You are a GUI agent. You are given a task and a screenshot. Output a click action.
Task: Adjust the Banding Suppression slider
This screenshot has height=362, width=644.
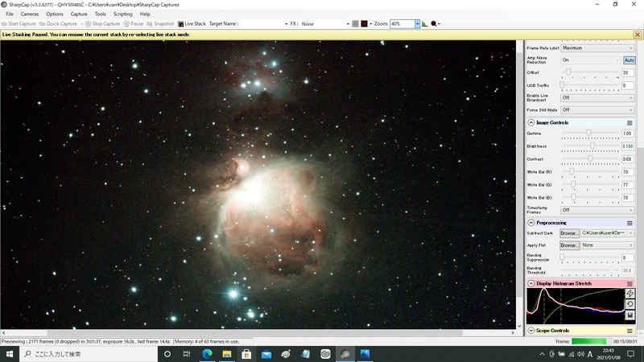pyautogui.click(x=562, y=257)
